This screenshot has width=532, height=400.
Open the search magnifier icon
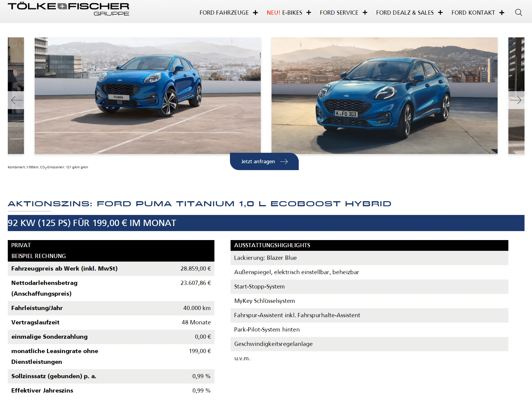click(x=519, y=13)
